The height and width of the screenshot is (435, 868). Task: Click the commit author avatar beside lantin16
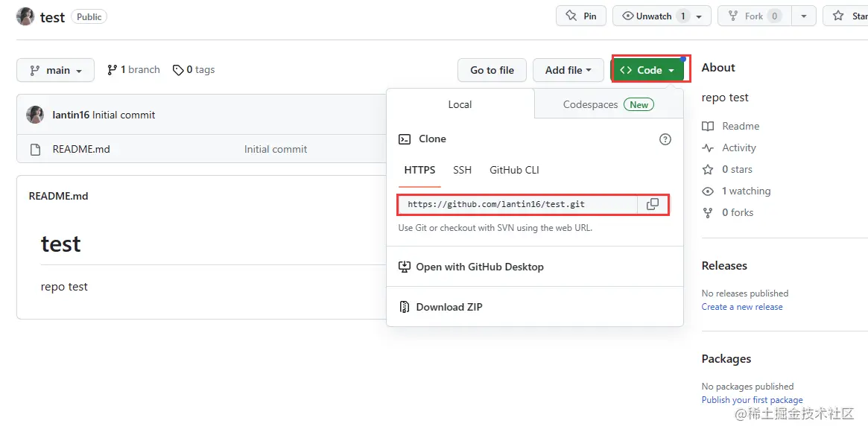[x=35, y=115]
